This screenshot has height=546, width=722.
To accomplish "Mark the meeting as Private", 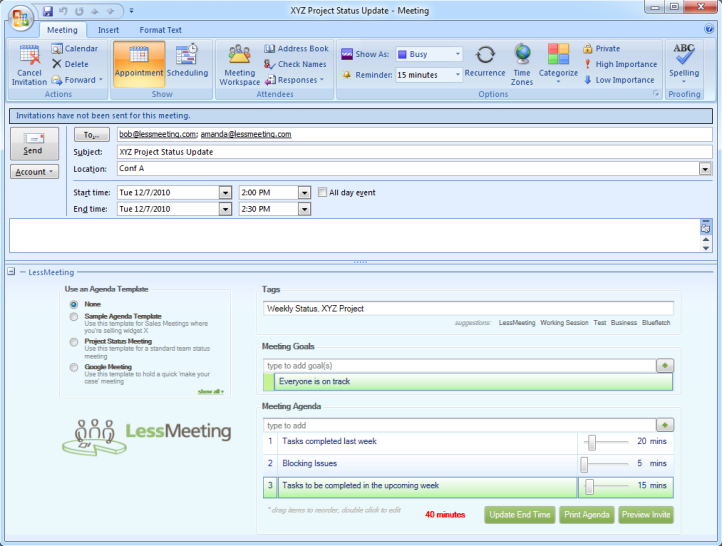I will click(x=601, y=49).
